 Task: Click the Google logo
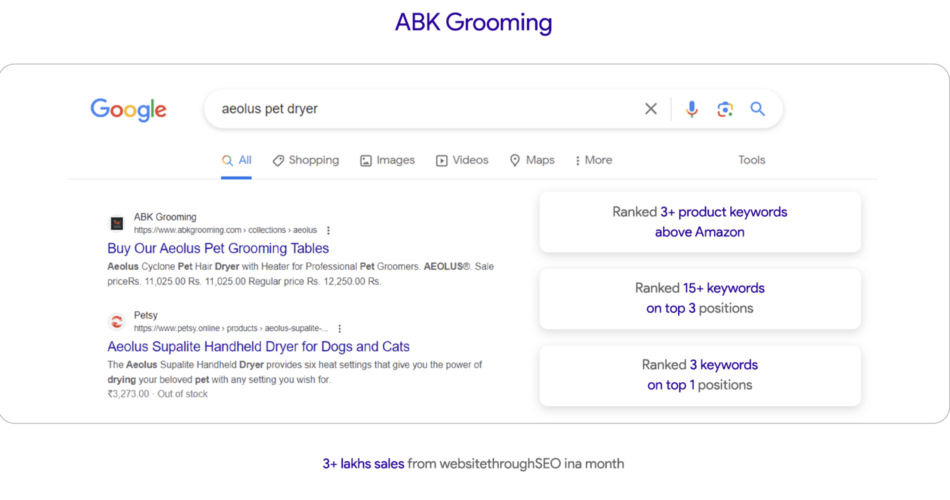point(128,110)
